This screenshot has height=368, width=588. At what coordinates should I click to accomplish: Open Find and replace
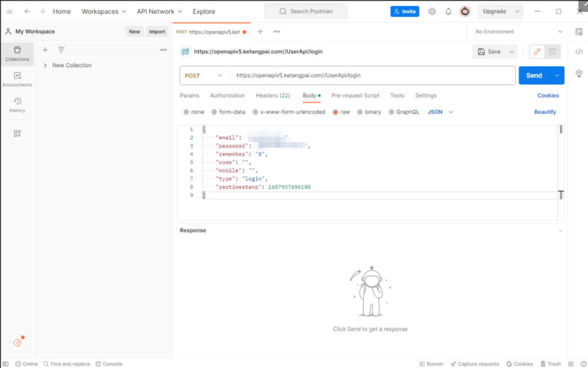click(x=67, y=364)
